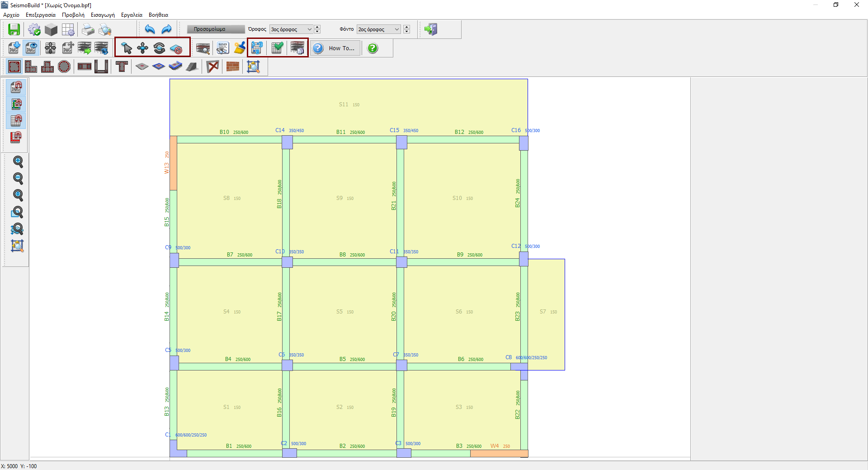
Task: Select the T-shaped beam section tool
Action: click(122, 66)
